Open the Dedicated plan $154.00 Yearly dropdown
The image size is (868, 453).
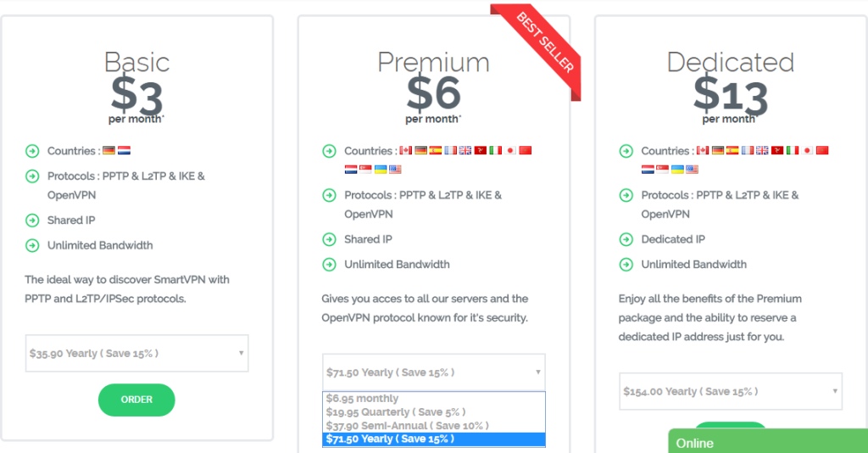(731, 392)
